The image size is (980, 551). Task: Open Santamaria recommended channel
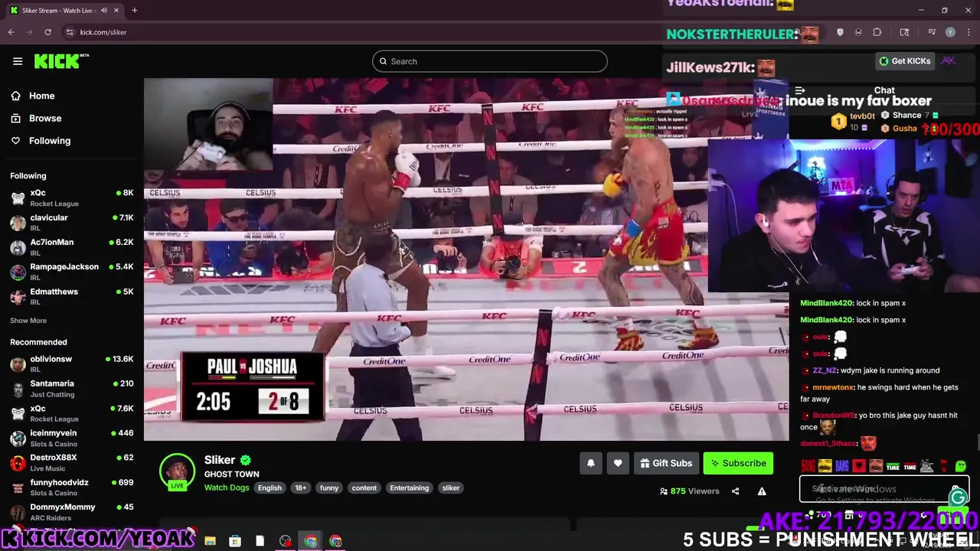[x=71, y=388]
